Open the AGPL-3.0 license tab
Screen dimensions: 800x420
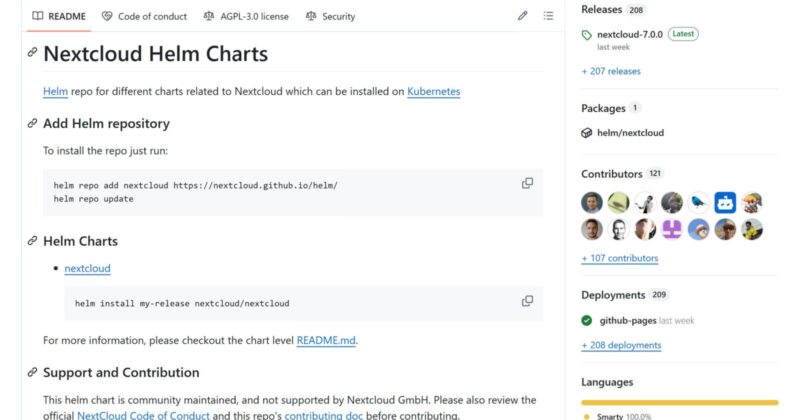pyautogui.click(x=246, y=16)
